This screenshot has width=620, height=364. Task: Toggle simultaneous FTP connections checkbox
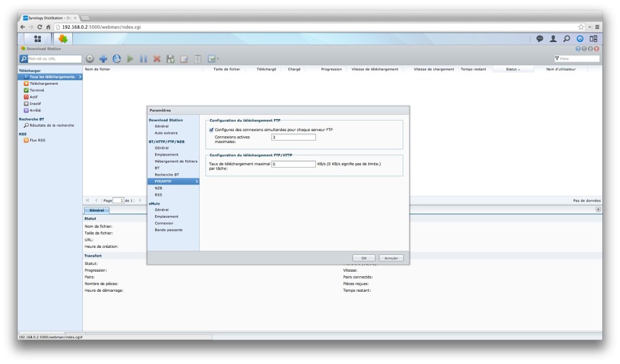pyautogui.click(x=211, y=130)
